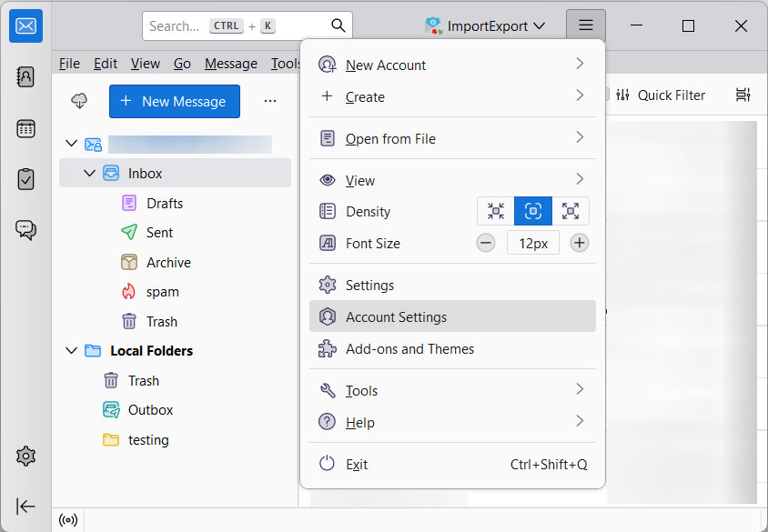Collapse the Local Folders tree

coord(72,350)
